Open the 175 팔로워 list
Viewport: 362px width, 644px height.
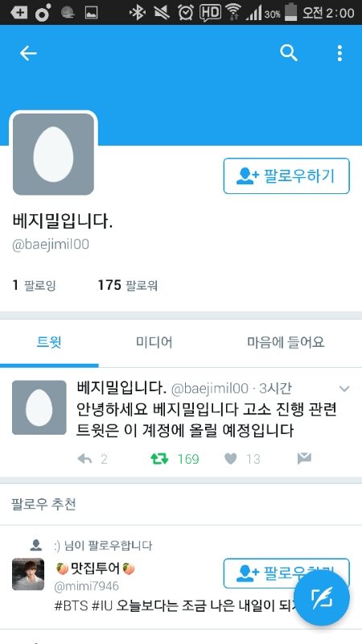click(128, 285)
